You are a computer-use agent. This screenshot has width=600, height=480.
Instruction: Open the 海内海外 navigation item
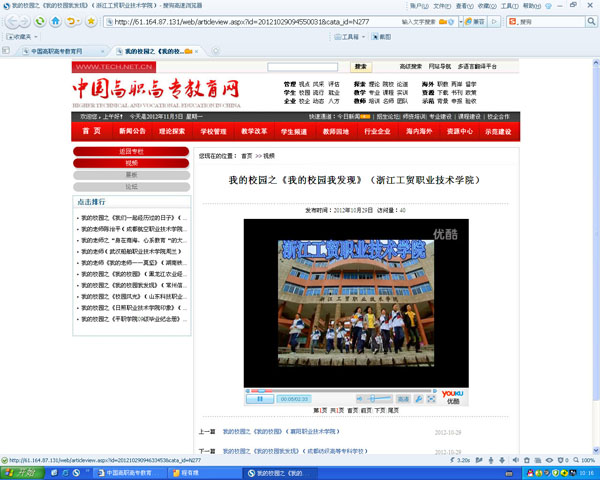(x=419, y=131)
